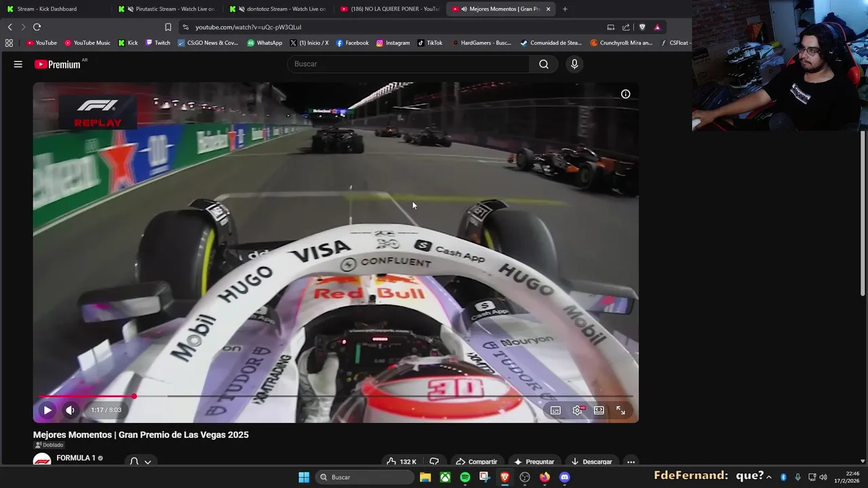This screenshot has width=868, height=488.
Task: Click the 1:17 / 8:03 time display
Action: point(106,410)
